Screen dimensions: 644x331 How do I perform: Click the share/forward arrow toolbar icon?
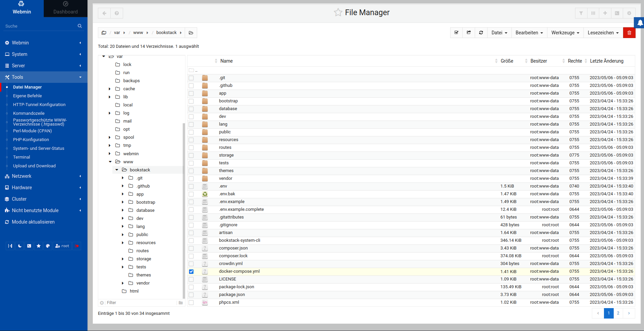(469, 33)
